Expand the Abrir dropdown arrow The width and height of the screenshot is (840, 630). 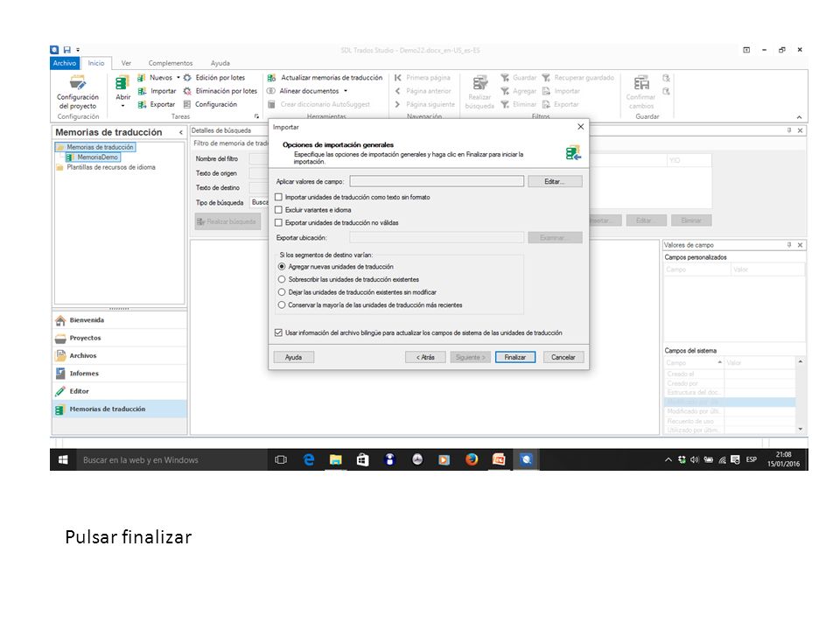[122, 106]
